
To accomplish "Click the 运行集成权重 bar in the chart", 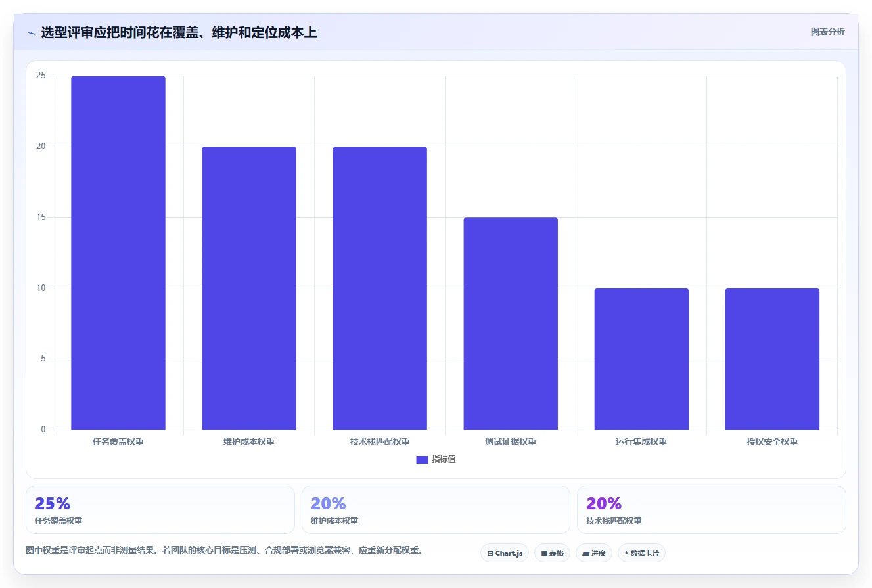I will [641, 359].
